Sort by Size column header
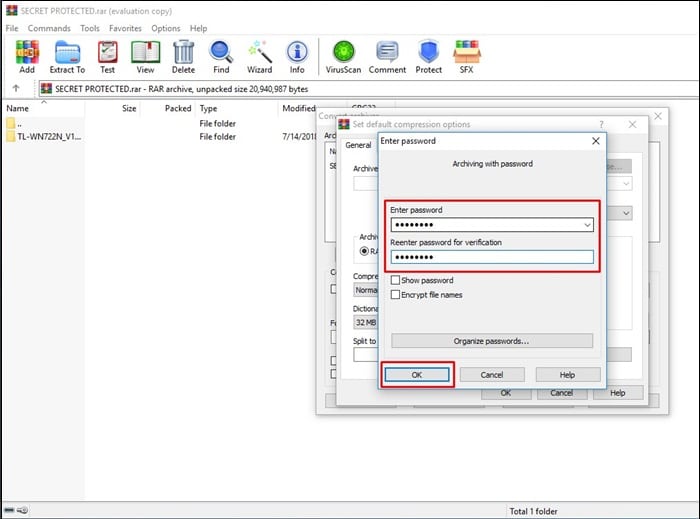The width and height of the screenshot is (700, 519). 129,108
